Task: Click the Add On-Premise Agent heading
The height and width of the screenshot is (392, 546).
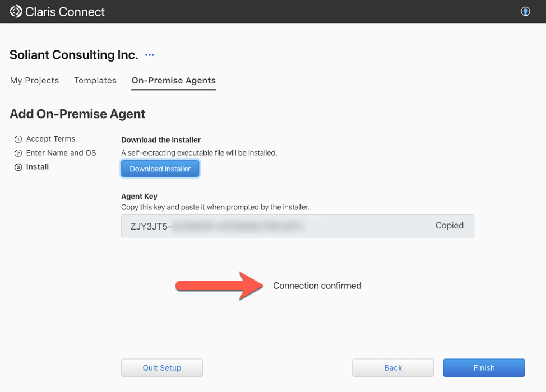Action: click(77, 114)
